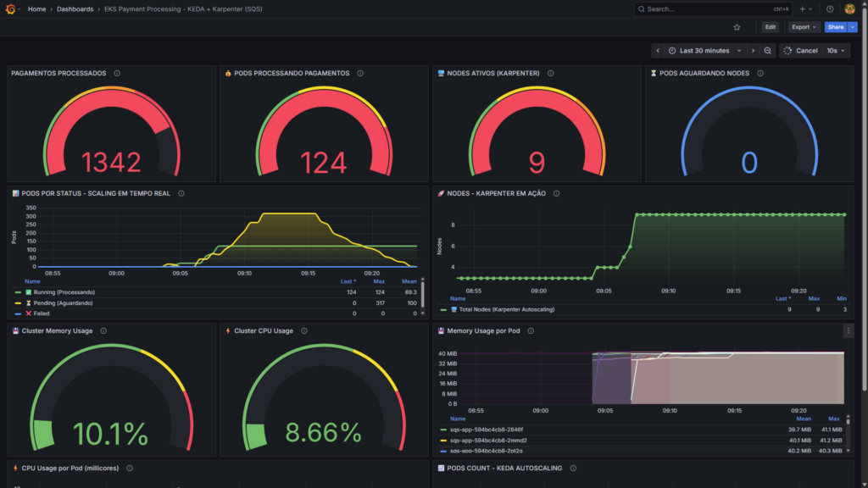Toggle the Failed series in legend
Image resolution: width=868 pixels, height=488 pixels.
(x=42, y=313)
